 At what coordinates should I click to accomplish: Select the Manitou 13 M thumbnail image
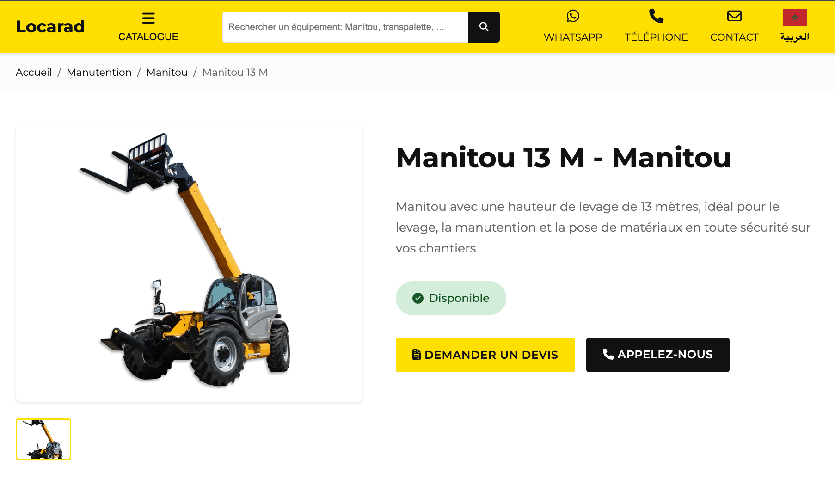43,439
